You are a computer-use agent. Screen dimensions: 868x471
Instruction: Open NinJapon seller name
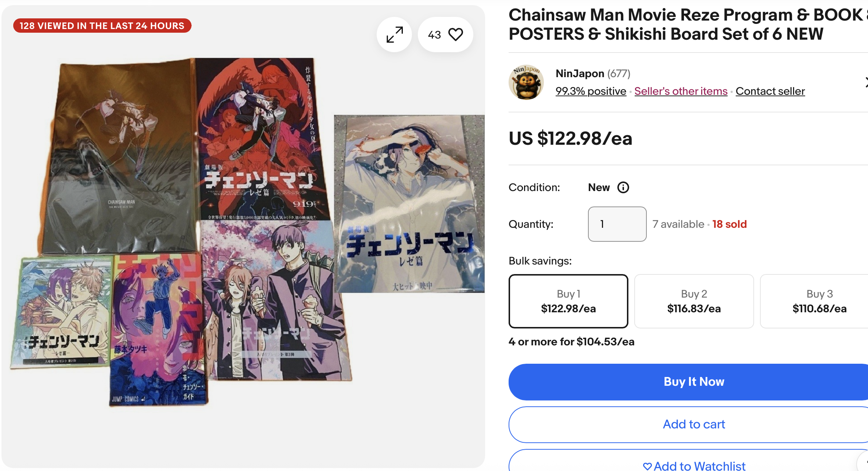coord(580,73)
